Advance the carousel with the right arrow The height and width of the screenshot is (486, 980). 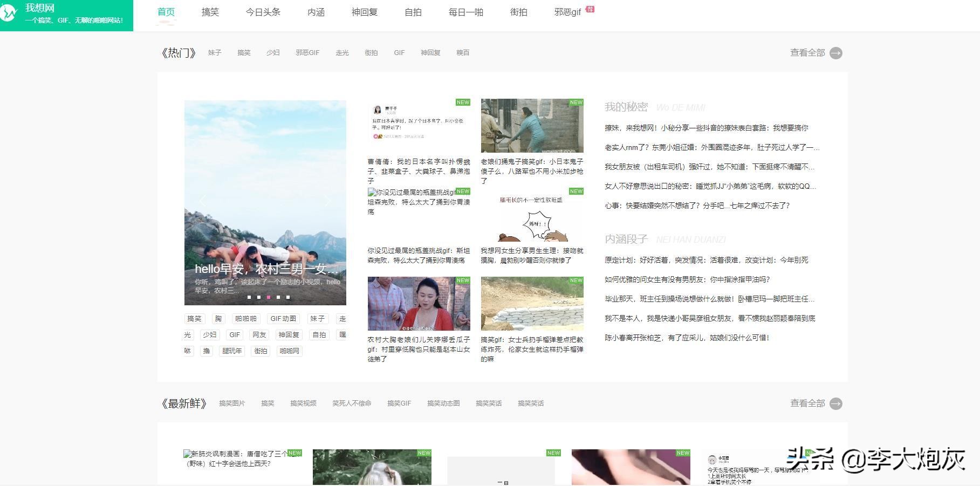pos(329,201)
